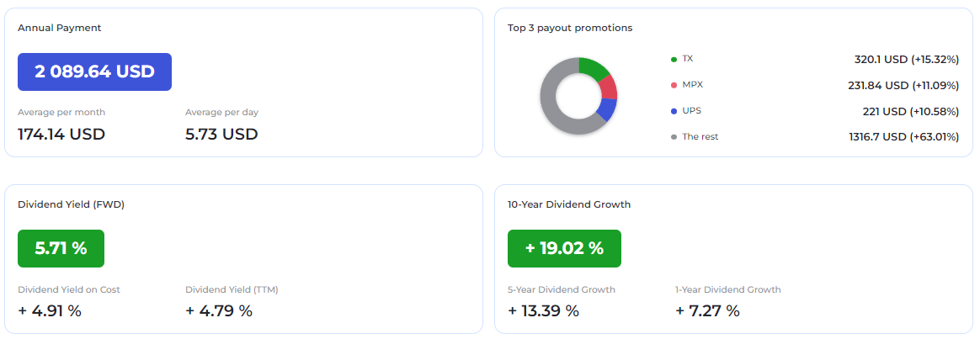The image size is (980, 339).
Task: Click the UPS legend label
Action: click(x=692, y=110)
